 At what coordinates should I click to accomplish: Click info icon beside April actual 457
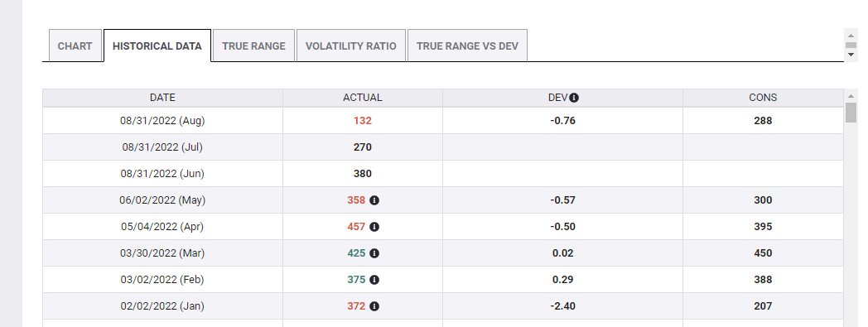coord(374,227)
